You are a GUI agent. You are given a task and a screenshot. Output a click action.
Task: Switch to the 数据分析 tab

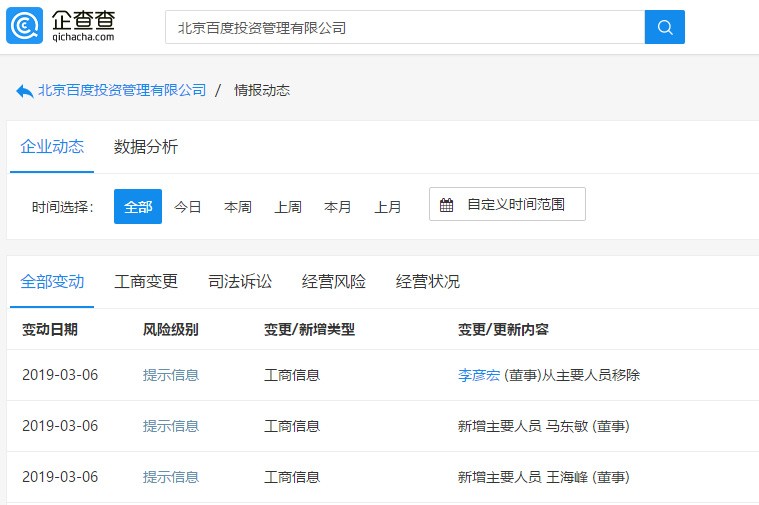[146, 147]
